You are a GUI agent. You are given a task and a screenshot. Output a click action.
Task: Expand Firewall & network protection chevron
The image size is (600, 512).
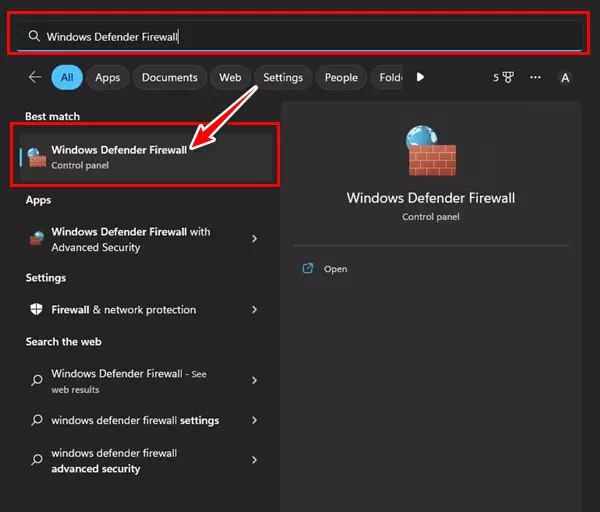click(x=254, y=310)
